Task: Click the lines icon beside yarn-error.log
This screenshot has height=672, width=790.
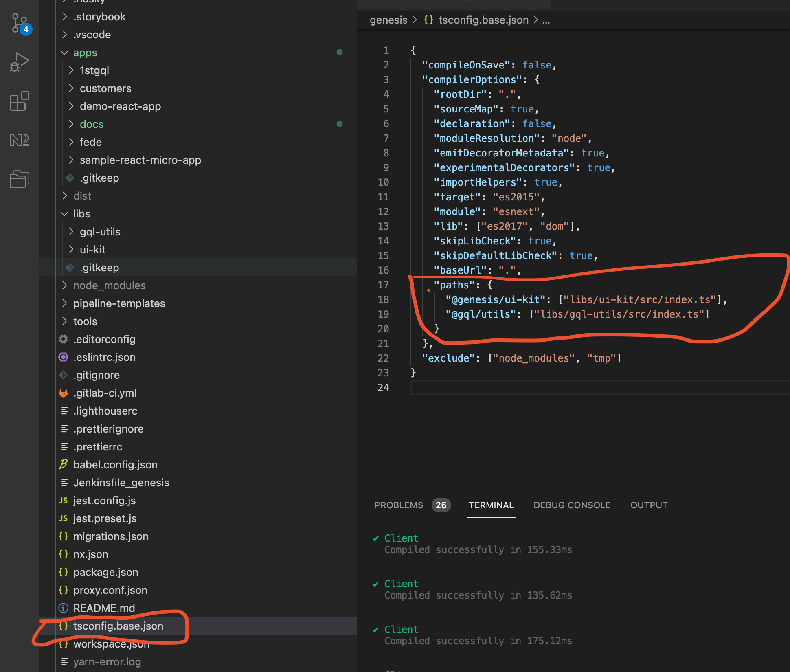Action: (64, 661)
